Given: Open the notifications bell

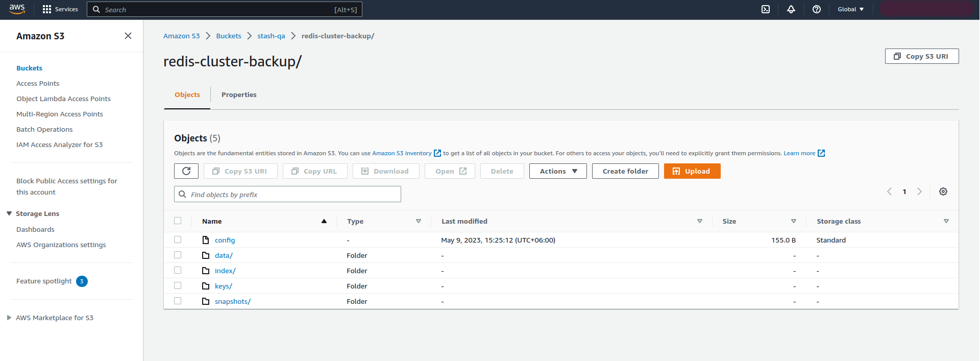Looking at the screenshot, I should tap(791, 9).
